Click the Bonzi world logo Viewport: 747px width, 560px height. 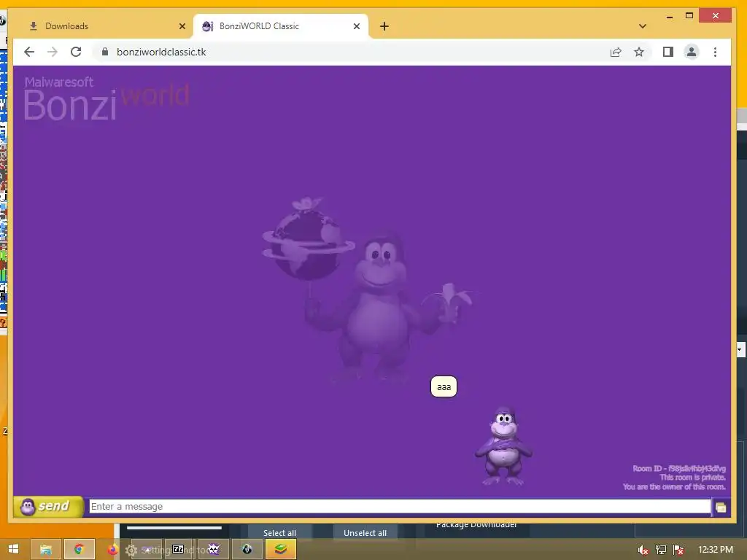tap(107, 98)
